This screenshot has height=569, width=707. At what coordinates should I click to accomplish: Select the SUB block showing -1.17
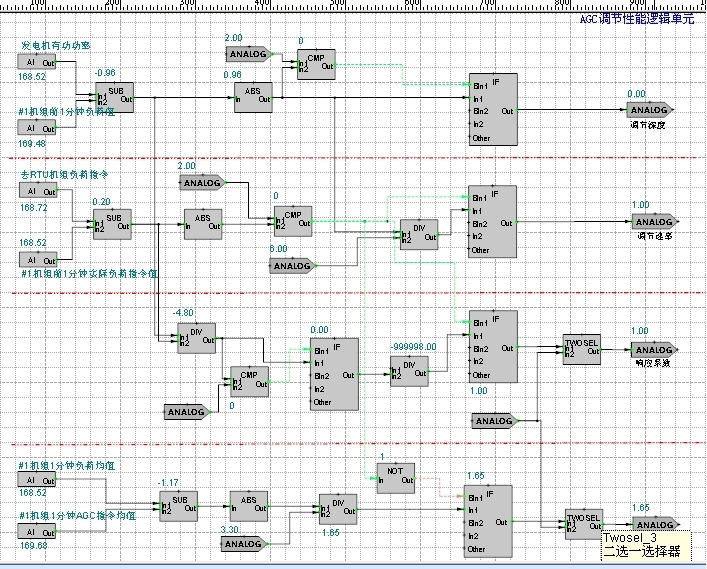pyautogui.click(x=178, y=506)
